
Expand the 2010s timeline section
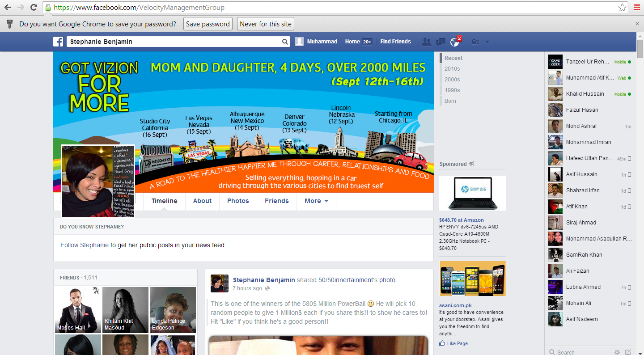point(452,68)
